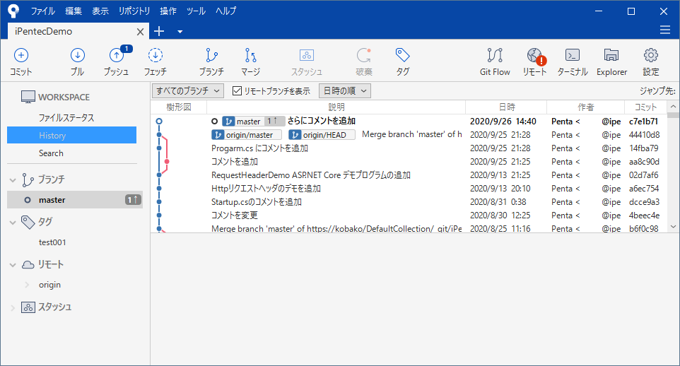Screen dimensions: 680x366
Task: Select 'Startup.csのコメントを追加' commit
Action: click(x=409, y=202)
